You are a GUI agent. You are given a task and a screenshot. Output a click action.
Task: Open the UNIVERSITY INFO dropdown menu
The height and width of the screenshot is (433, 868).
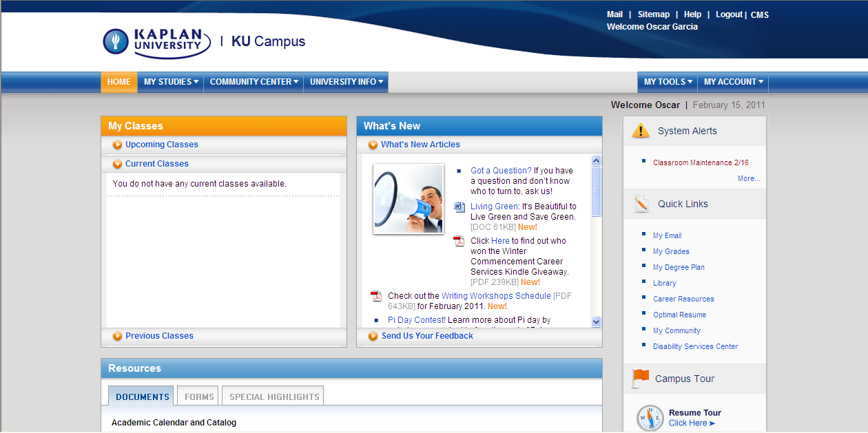point(346,82)
